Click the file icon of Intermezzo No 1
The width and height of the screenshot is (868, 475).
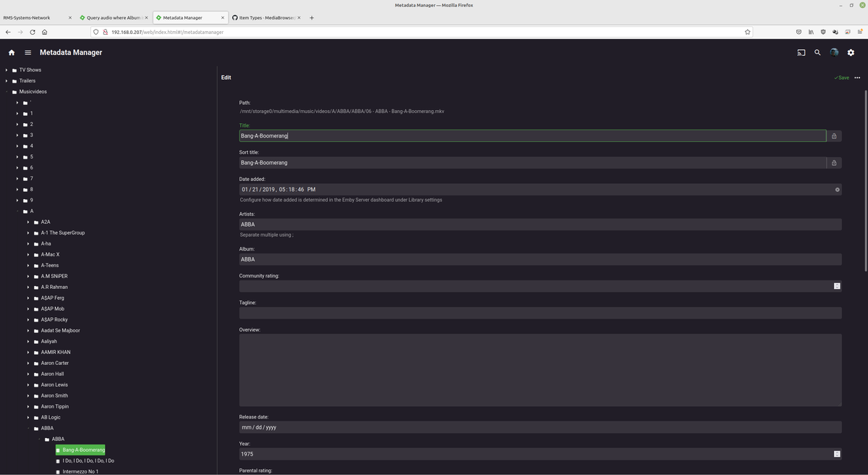coord(58,471)
